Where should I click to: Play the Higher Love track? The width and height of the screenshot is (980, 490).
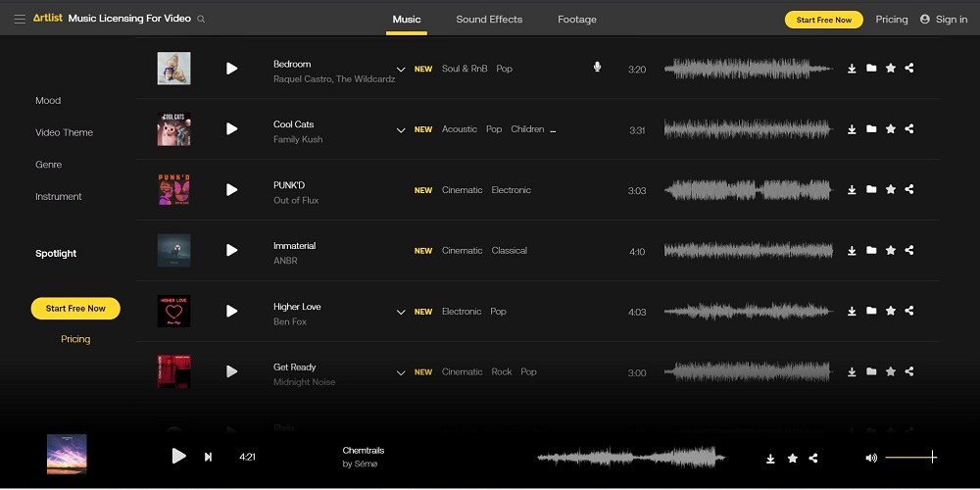232,311
